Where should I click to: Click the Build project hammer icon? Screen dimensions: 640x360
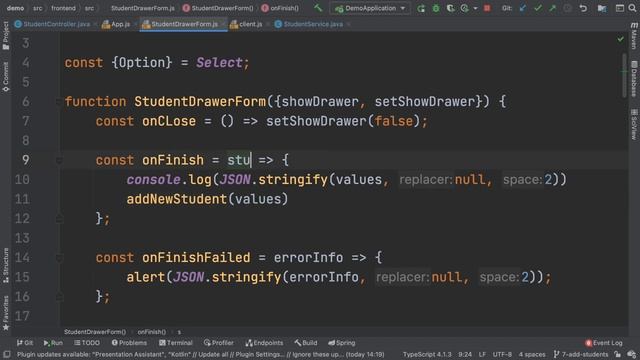point(318,8)
